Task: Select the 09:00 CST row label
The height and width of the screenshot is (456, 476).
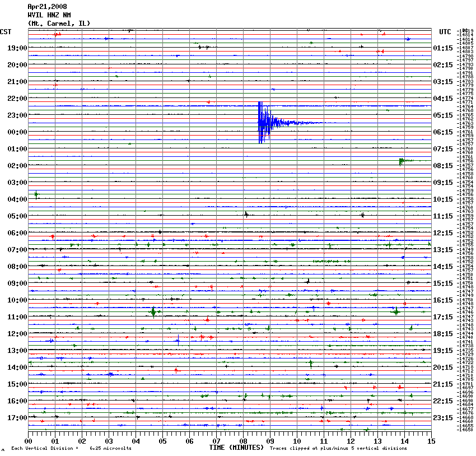Action: [x=17, y=283]
